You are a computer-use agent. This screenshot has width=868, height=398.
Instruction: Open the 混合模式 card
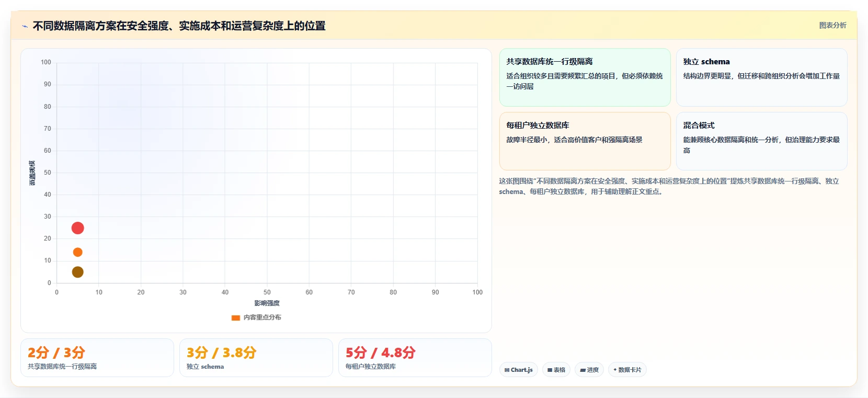pyautogui.click(x=762, y=141)
